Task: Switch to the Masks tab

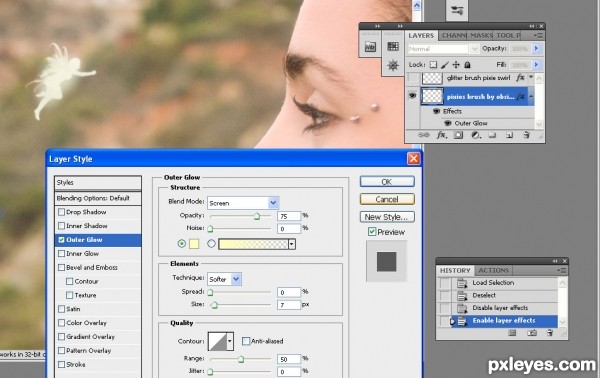Action: coord(481,36)
